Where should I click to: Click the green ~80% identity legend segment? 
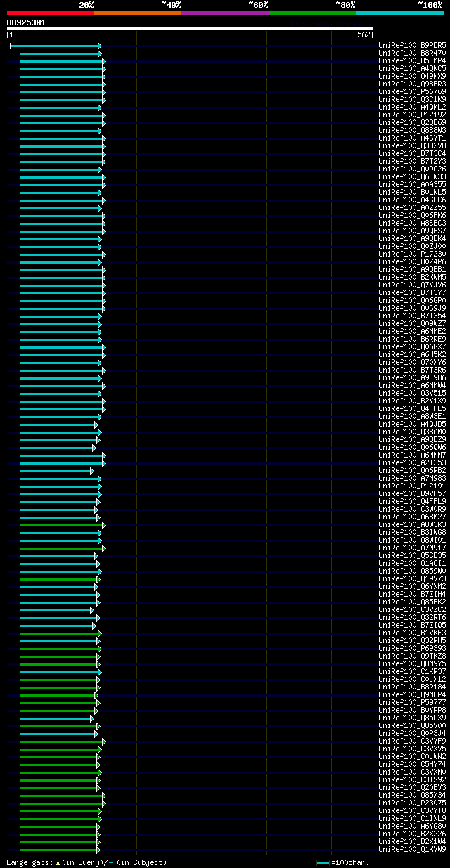312,13
